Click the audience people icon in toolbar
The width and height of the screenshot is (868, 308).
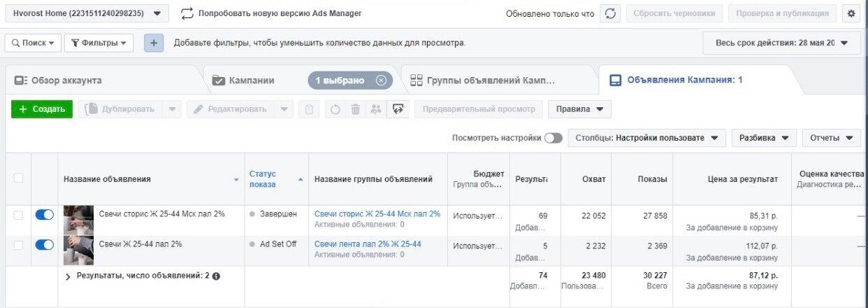point(376,109)
